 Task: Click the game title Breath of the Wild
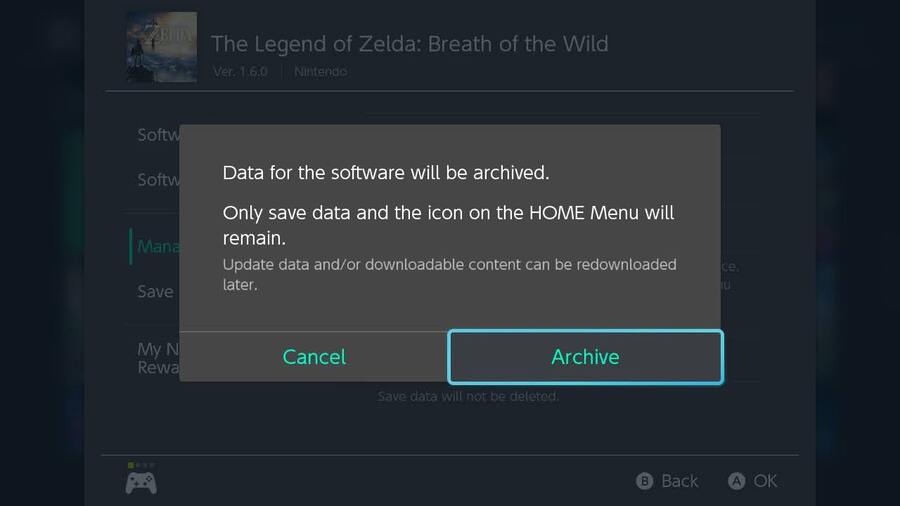410,44
